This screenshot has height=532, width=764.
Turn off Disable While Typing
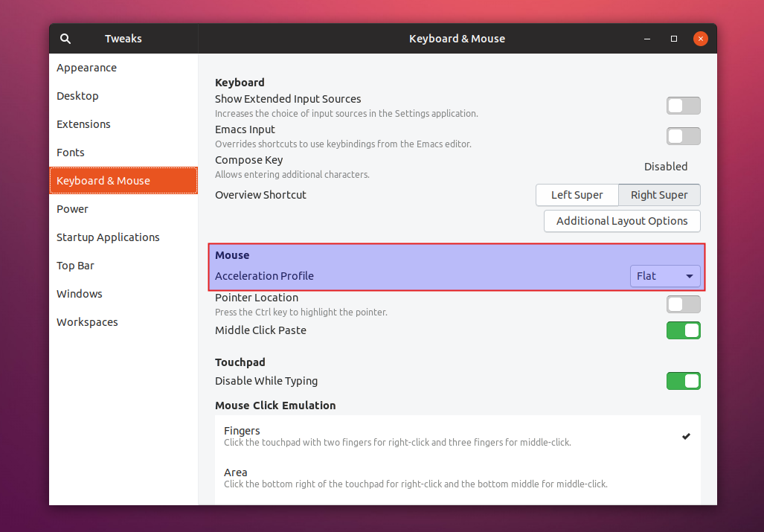point(683,381)
